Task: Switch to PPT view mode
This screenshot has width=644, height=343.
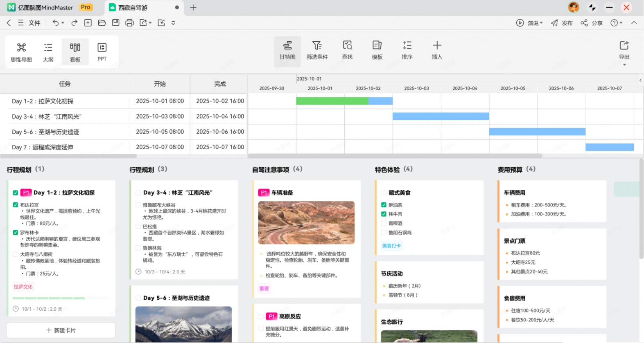Action: click(102, 52)
